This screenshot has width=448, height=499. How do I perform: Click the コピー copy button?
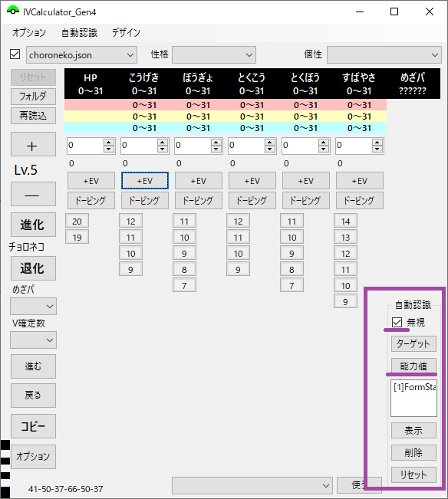[33, 426]
